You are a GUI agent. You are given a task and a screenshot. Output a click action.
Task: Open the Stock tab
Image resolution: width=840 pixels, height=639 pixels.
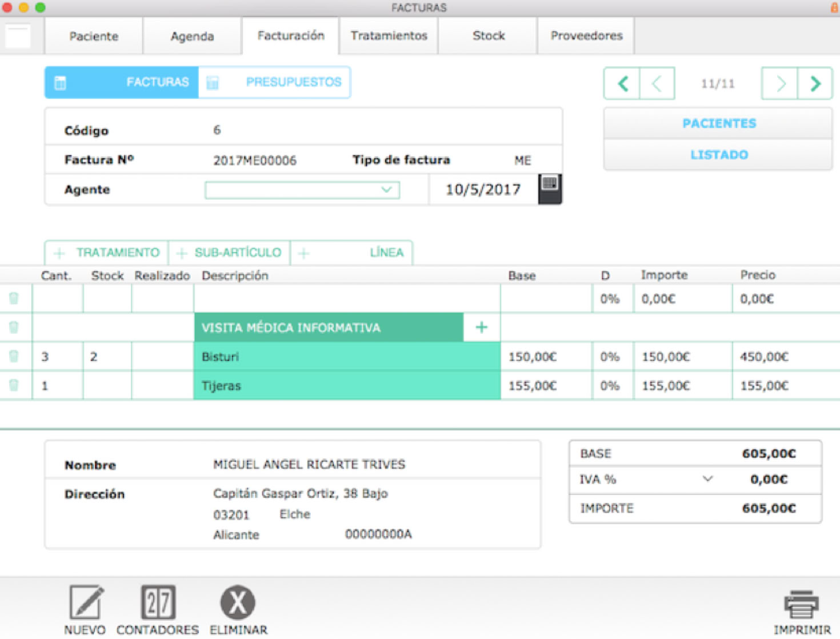point(488,36)
